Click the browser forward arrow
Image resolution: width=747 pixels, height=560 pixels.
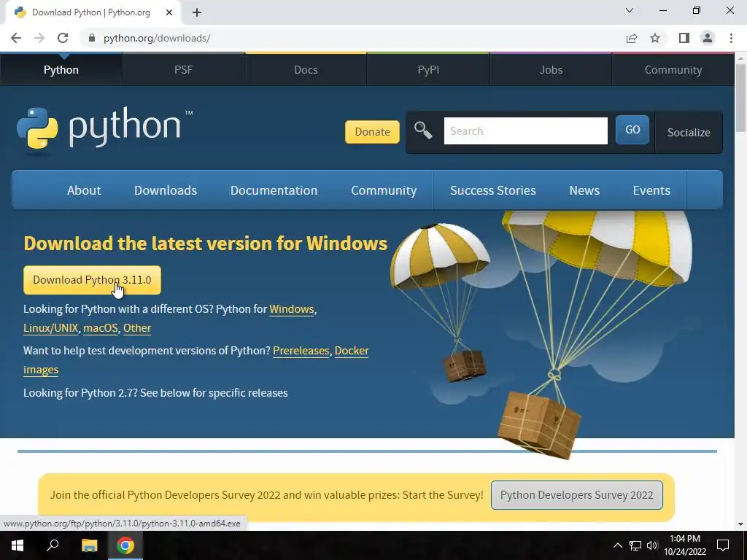point(39,38)
